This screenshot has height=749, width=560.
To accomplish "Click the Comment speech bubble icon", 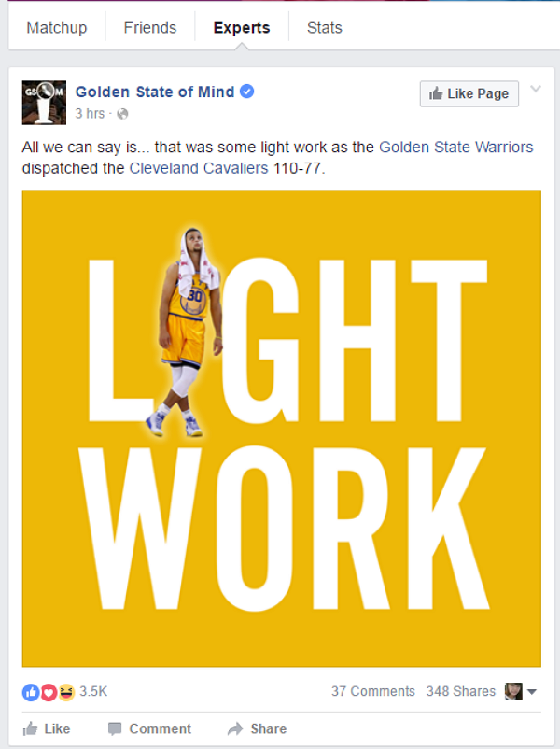I will [x=115, y=729].
